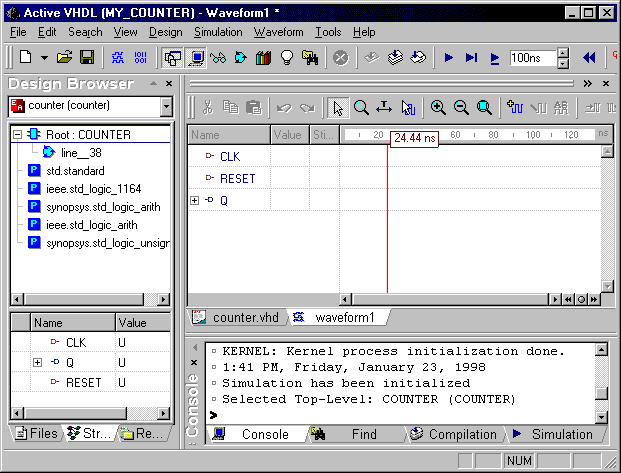The height and width of the screenshot is (473, 621).
Task: Expand the Q signal in waveform
Action: (194, 201)
